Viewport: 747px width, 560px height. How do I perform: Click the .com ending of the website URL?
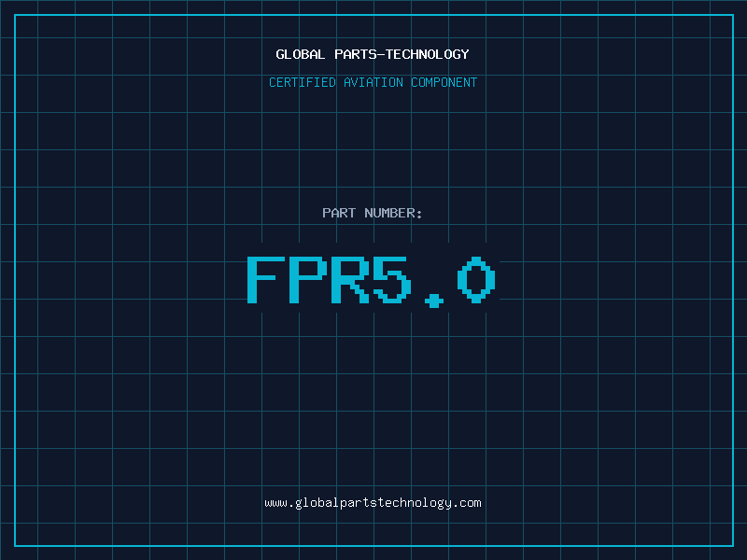click(x=467, y=502)
